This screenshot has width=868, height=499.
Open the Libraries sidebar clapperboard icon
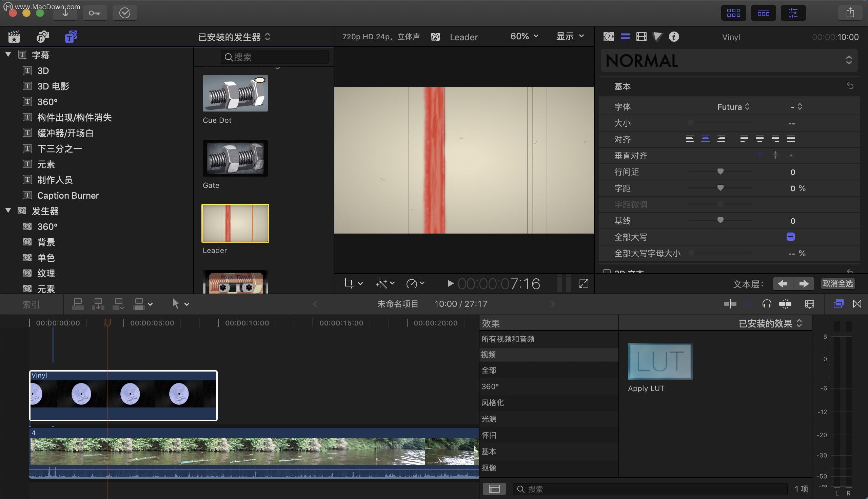(14, 37)
